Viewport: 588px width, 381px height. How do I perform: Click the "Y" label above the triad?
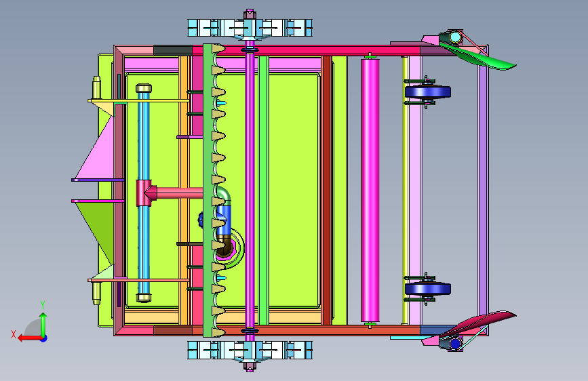click(43, 305)
